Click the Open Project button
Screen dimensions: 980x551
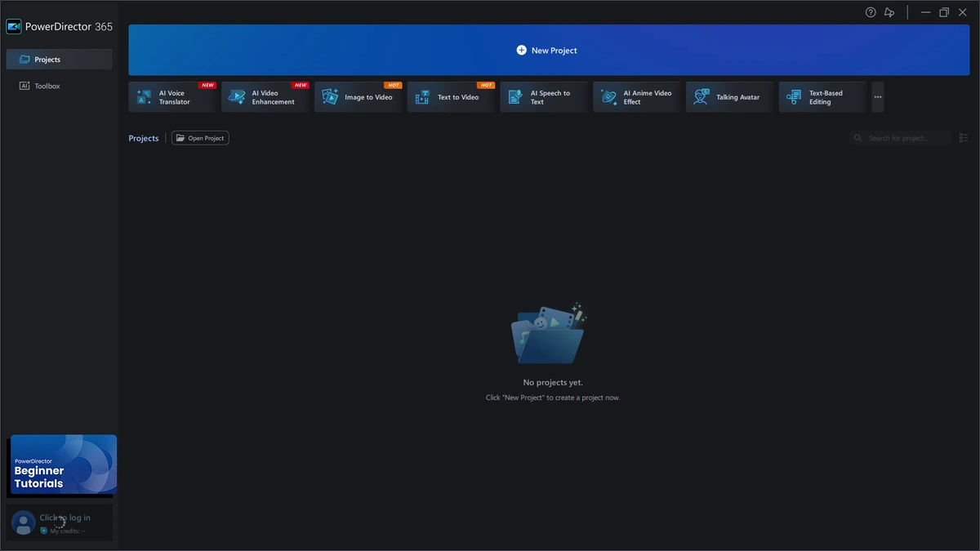pyautogui.click(x=200, y=138)
